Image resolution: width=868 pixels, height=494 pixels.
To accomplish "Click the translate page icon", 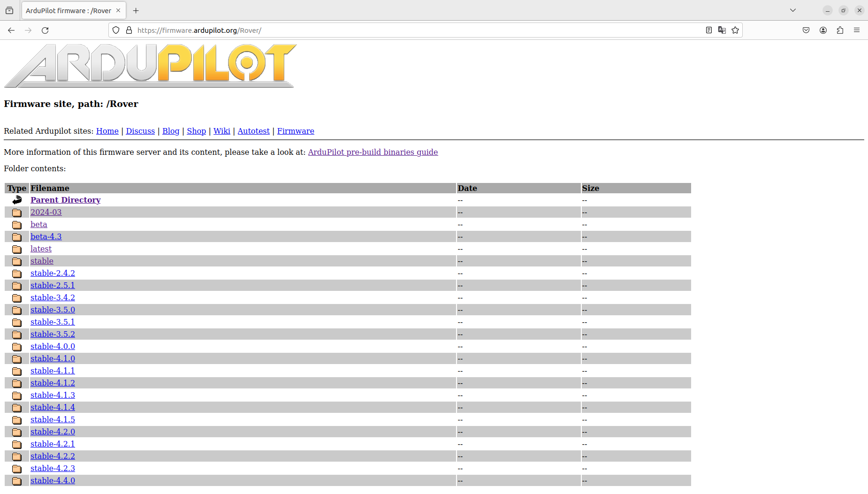I will pyautogui.click(x=722, y=30).
